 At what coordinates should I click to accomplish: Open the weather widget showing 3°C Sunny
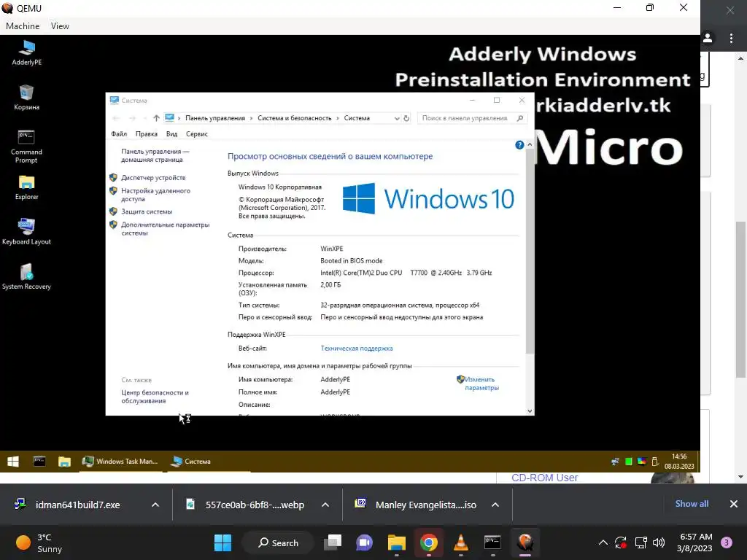pyautogui.click(x=39, y=542)
